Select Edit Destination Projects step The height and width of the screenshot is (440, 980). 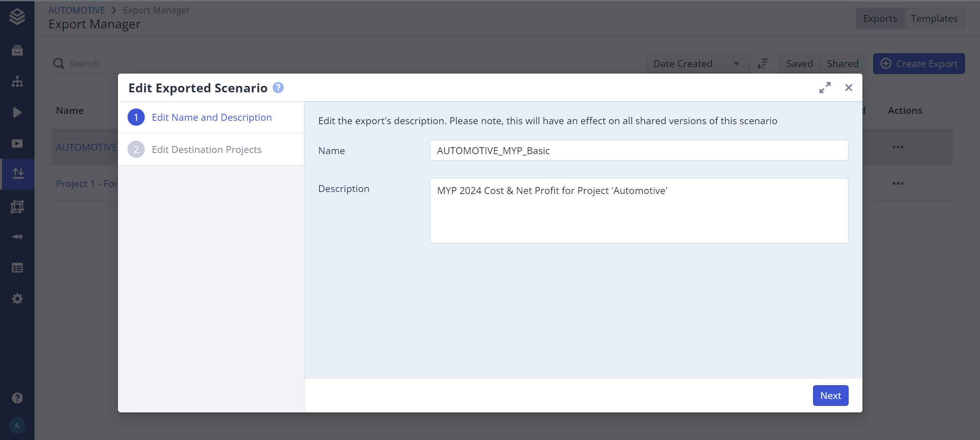206,149
